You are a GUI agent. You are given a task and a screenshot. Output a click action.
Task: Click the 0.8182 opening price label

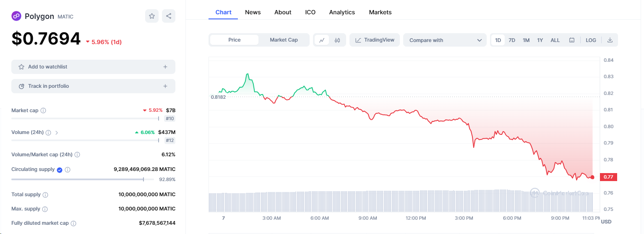pos(218,97)
